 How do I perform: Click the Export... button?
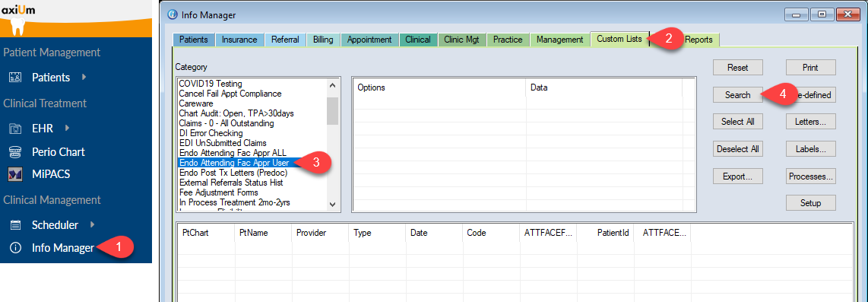point(737,176)
